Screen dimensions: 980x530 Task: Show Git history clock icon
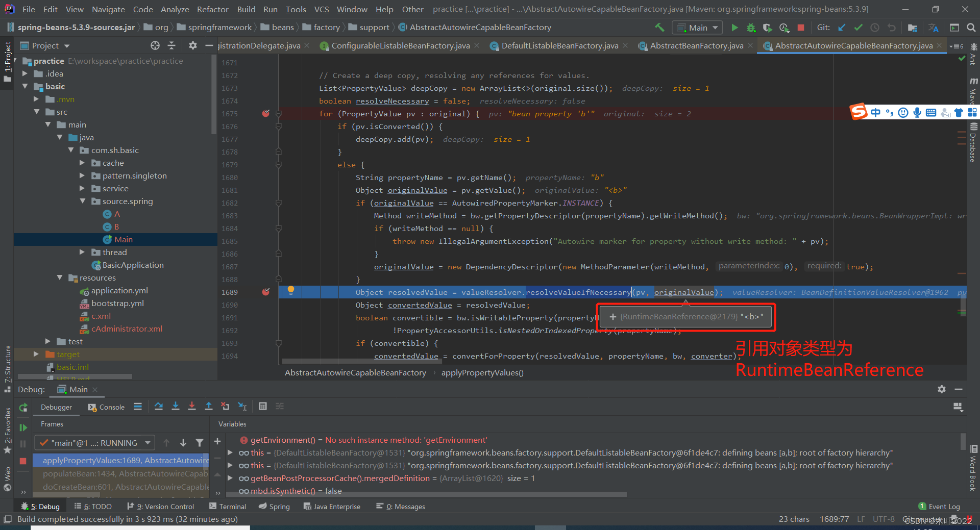[875, 28]
